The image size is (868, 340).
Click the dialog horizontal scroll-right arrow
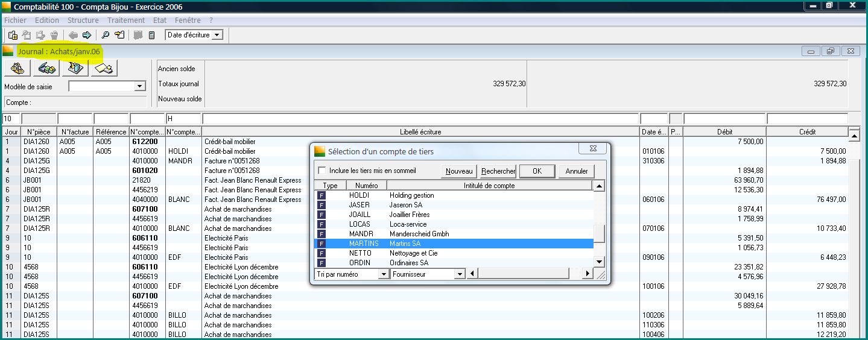pos(588,274)
